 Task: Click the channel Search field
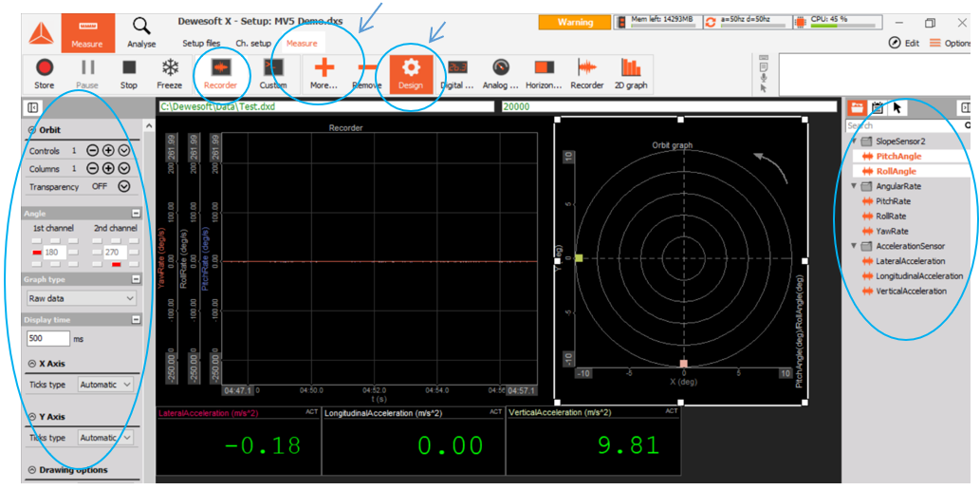907,125
